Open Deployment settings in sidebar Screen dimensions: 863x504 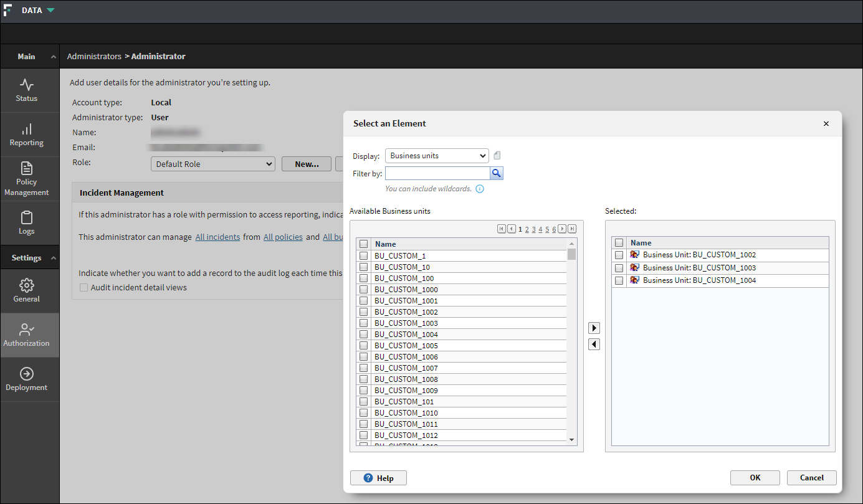(27, 379)
